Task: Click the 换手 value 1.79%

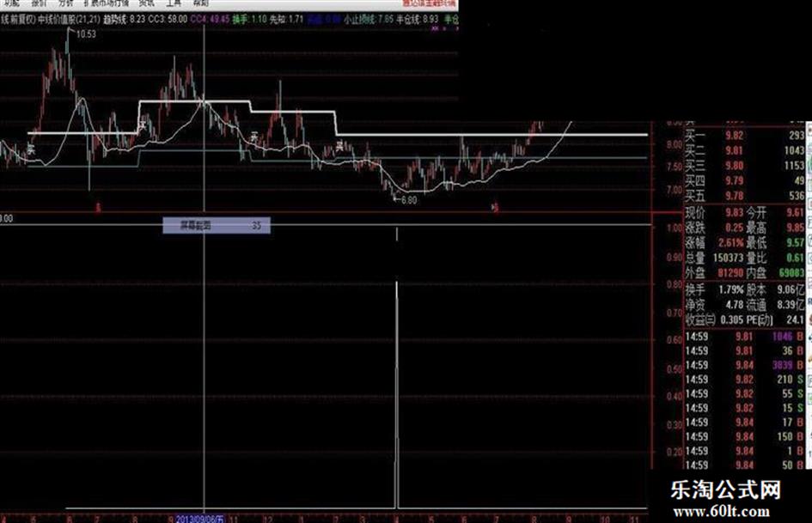Action: click(x=731, y=290)
